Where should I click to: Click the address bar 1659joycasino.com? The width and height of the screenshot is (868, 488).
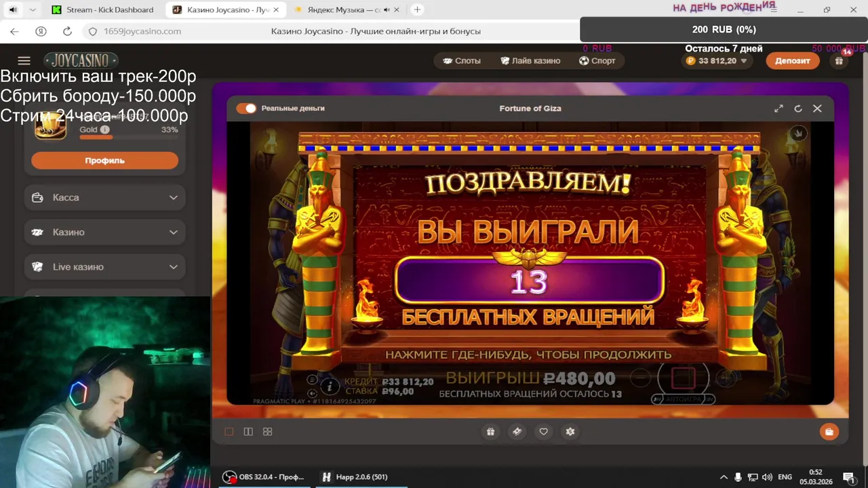tap(142, 31)
